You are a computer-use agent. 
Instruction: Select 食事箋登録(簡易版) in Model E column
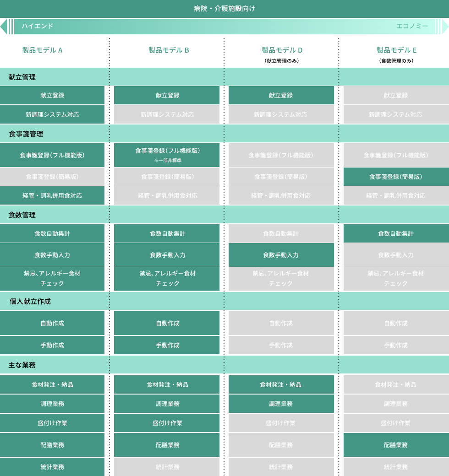click(396, 177)
